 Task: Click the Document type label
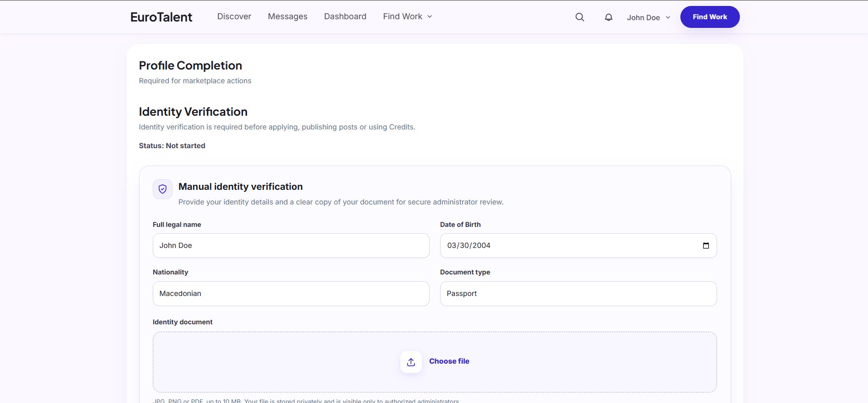pos(465,272)
